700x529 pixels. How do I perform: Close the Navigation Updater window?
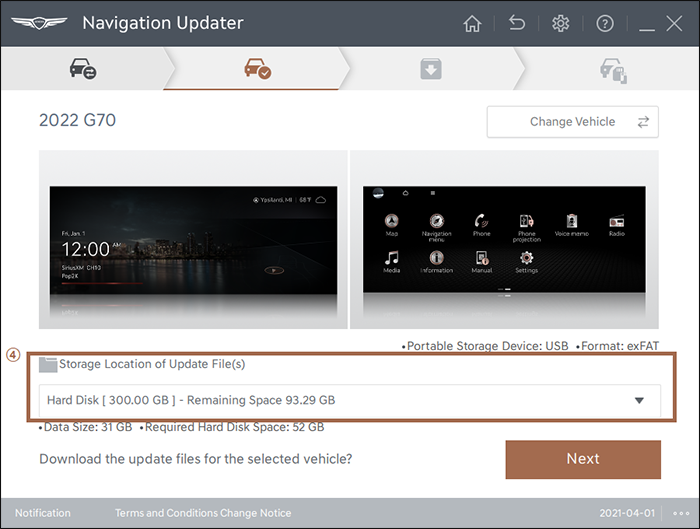pyautogui.click(x=674, y=23)
